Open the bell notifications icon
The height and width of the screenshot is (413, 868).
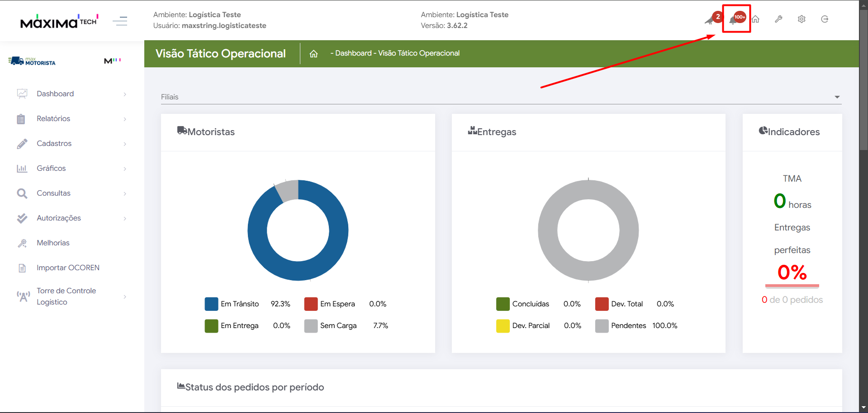click(x=734, y=20)
